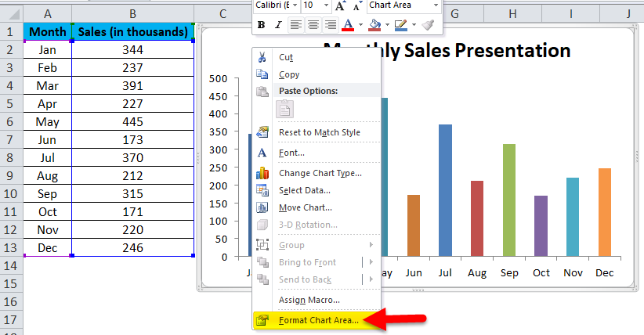The height and width of the screenshot is (335, 644).
Task: Apply the red font color
Action: (348, 25)
